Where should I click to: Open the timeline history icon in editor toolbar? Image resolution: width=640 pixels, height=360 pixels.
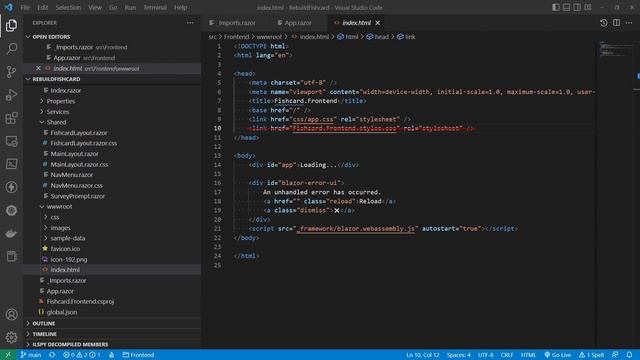click(604, 23)
